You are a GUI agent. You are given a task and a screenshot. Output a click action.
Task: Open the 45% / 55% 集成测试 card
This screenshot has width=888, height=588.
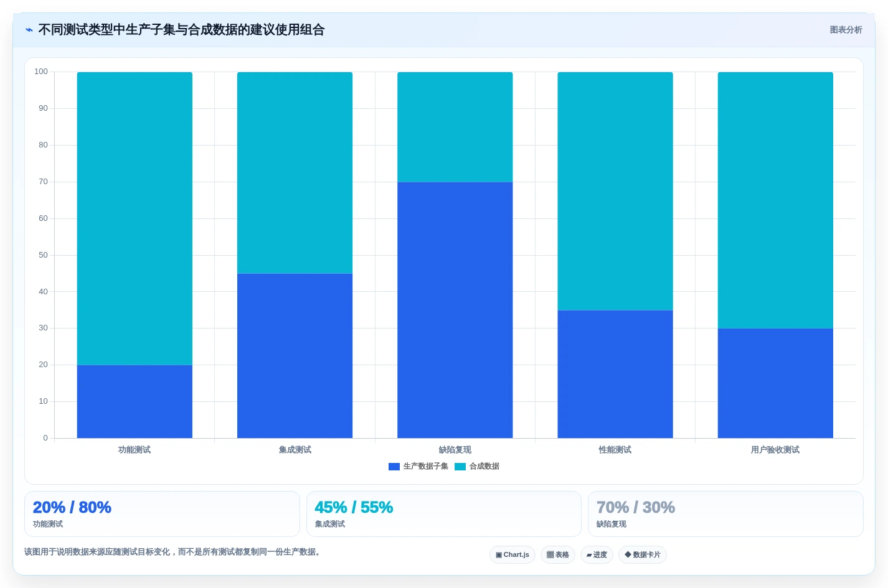click(x=444, y=514)
